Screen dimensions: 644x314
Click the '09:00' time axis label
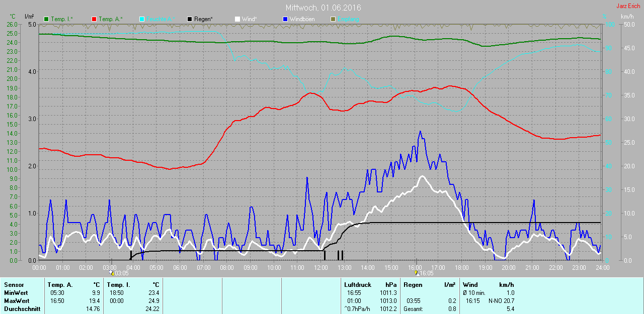pos(251,268)
